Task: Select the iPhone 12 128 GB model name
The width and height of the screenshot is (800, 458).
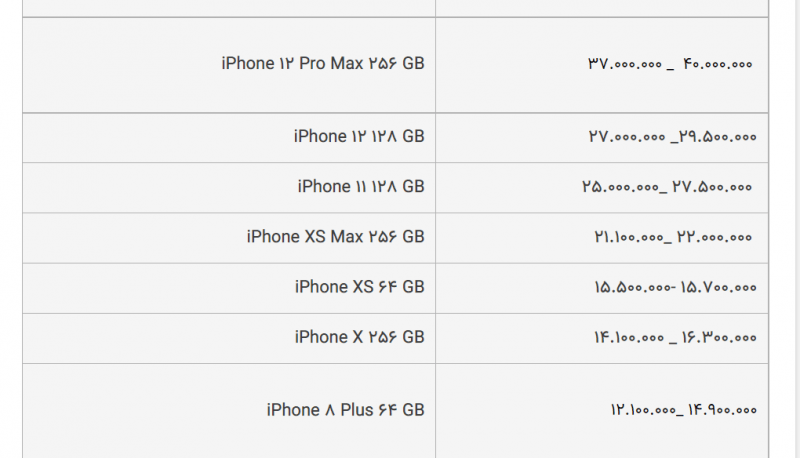Action: tap(359, 137)
